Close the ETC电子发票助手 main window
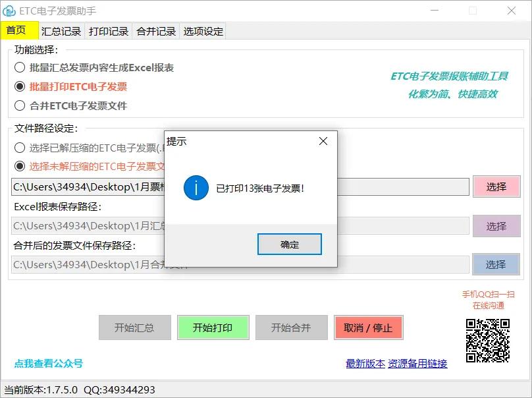Viewport: 532px width, 398px height. [512, 11]
